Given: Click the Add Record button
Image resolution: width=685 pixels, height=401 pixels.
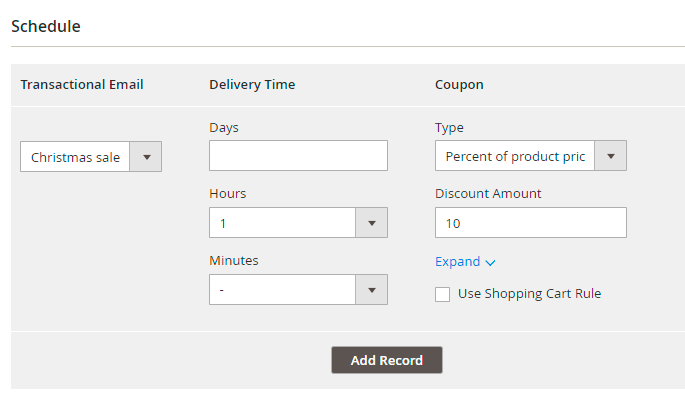Looking at the screenshot, I should click(x=387, y=360).
